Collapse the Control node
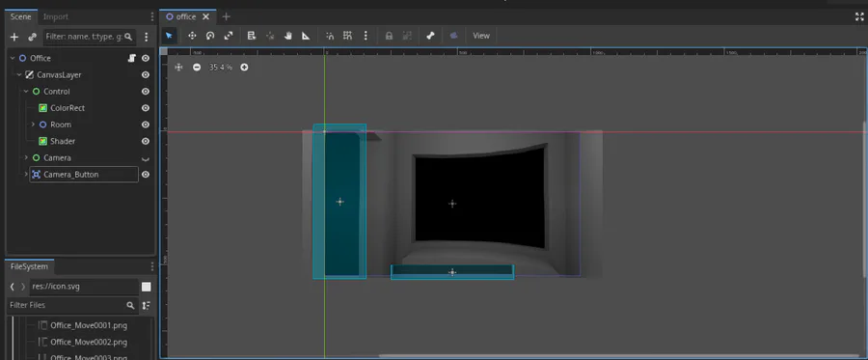868x360 pixels. (26, 92)
